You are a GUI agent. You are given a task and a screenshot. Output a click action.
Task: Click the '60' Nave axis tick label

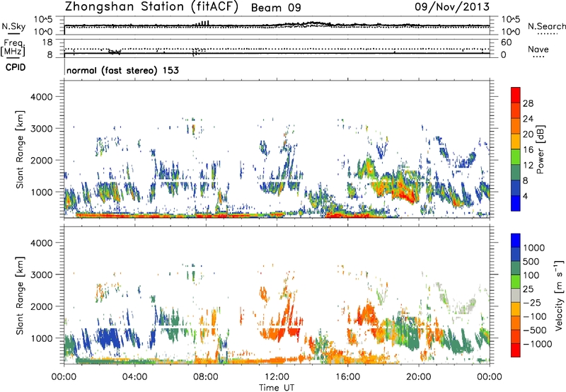[506, 42]
